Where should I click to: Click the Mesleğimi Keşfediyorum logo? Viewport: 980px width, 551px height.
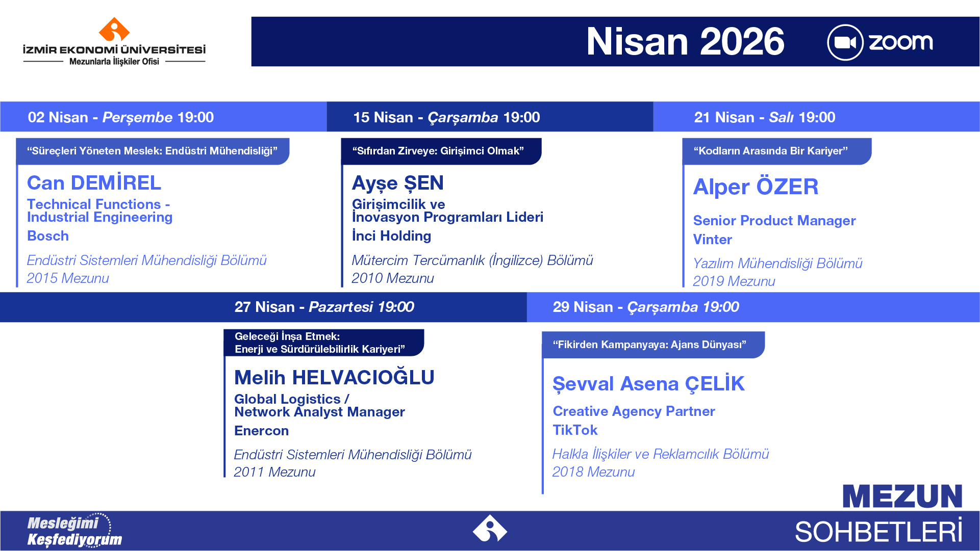coord(74,531)
